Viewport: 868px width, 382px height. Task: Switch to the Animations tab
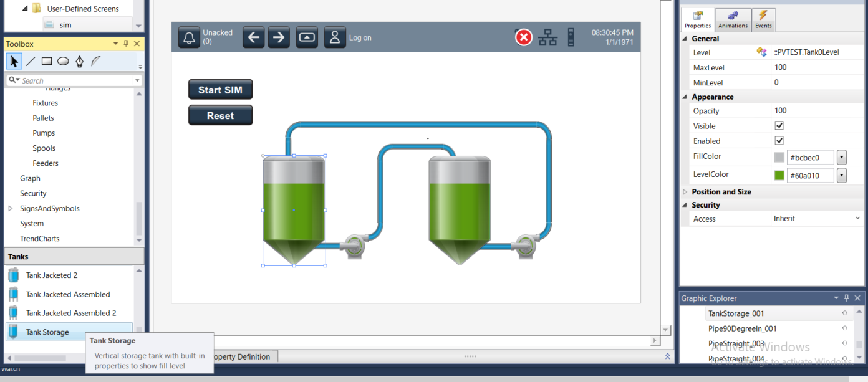coord(732,19)
